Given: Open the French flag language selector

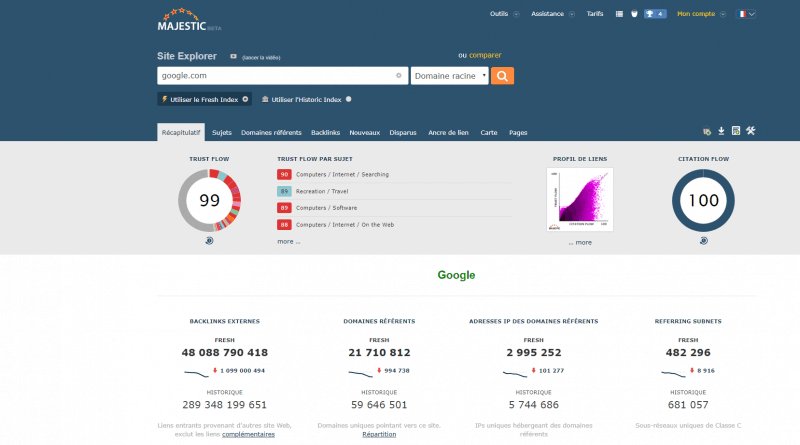Looking at the screenshot, I should 746,14.
